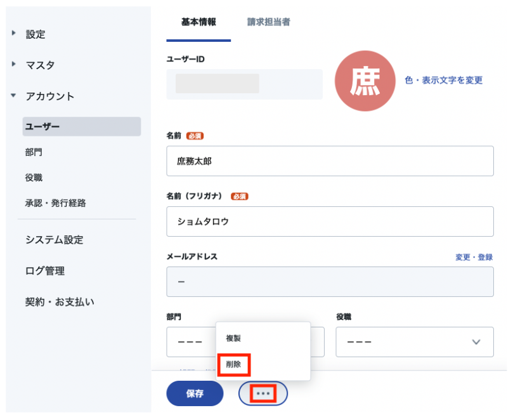
Task: Open 部門 in the sidebar
Action: click(34, 152)
